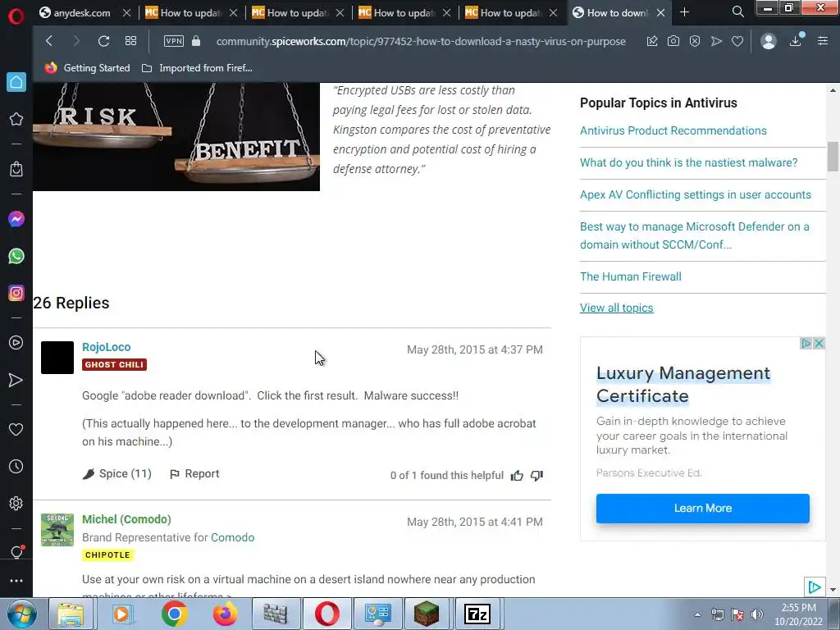Click the address bar URL field

(x=421, y=41)
